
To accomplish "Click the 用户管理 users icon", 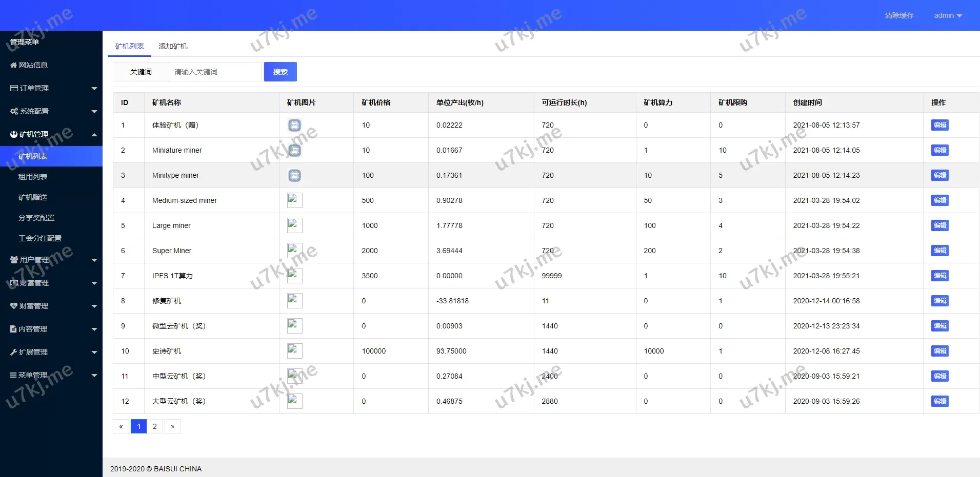I will [x=14, y=260].
